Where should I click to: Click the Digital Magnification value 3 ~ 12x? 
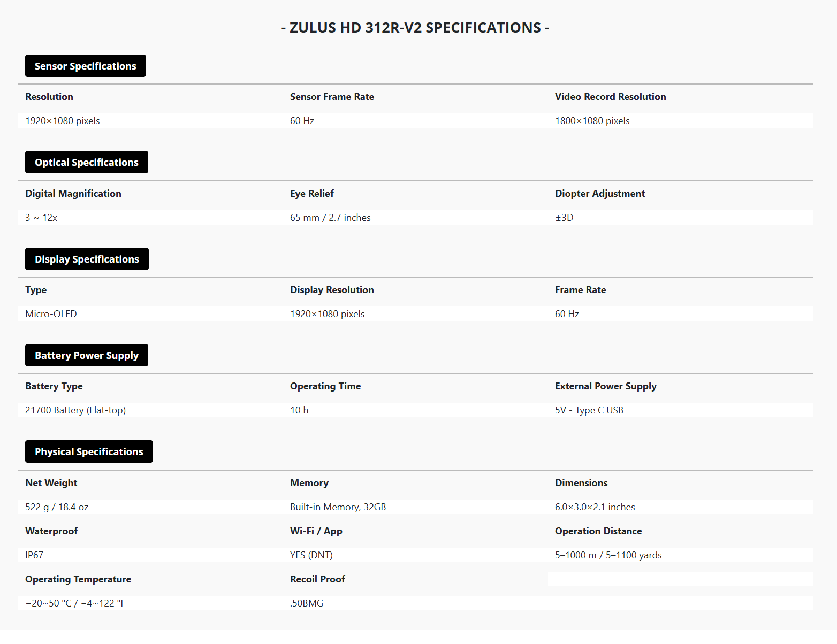pyautogui.click(x=41, y=218)
